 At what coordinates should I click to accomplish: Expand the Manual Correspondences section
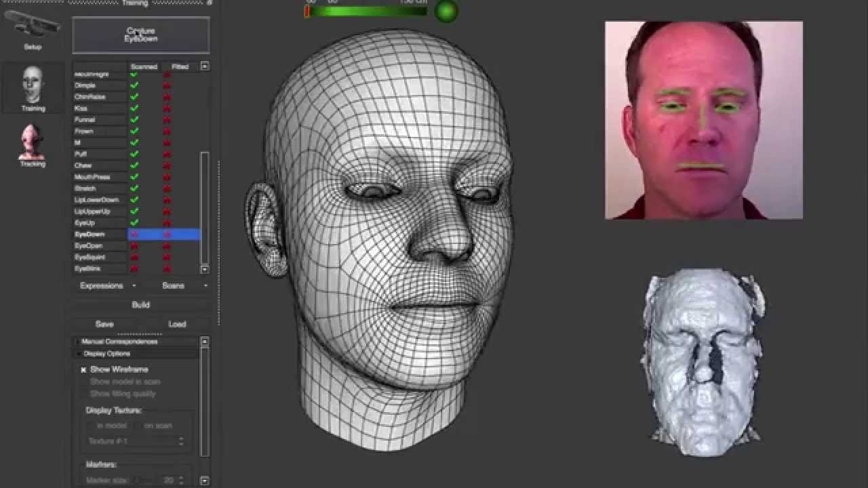click(119, 342)
